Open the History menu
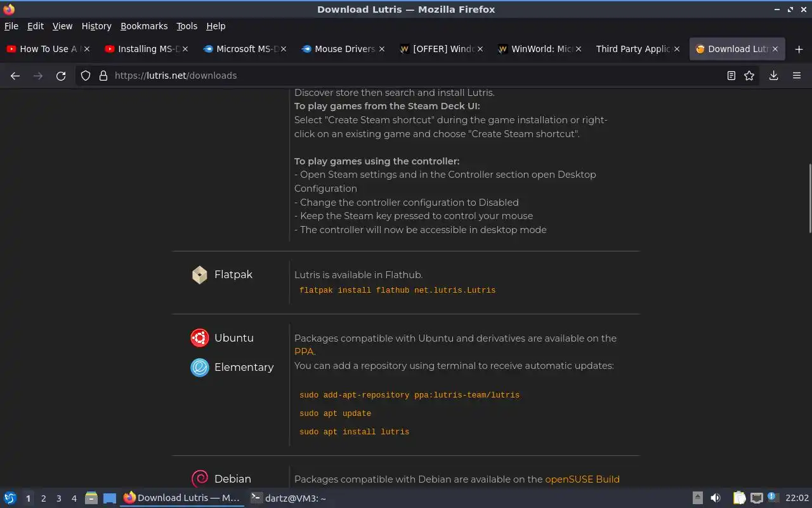The width and height of the screenshot is (812, 508). tap(96, 26)
